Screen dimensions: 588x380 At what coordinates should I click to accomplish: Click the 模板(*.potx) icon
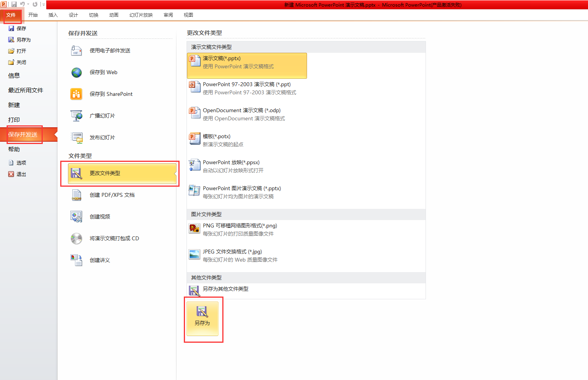point(194,139)
